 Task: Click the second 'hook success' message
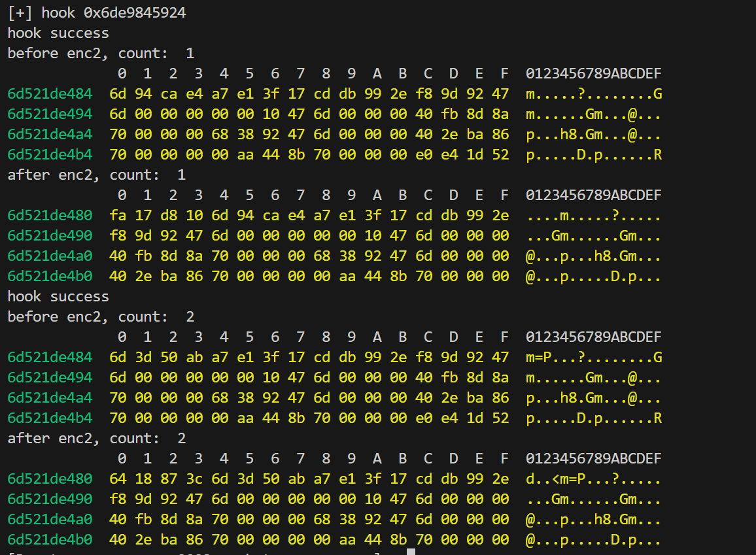[x=58, y=296]
